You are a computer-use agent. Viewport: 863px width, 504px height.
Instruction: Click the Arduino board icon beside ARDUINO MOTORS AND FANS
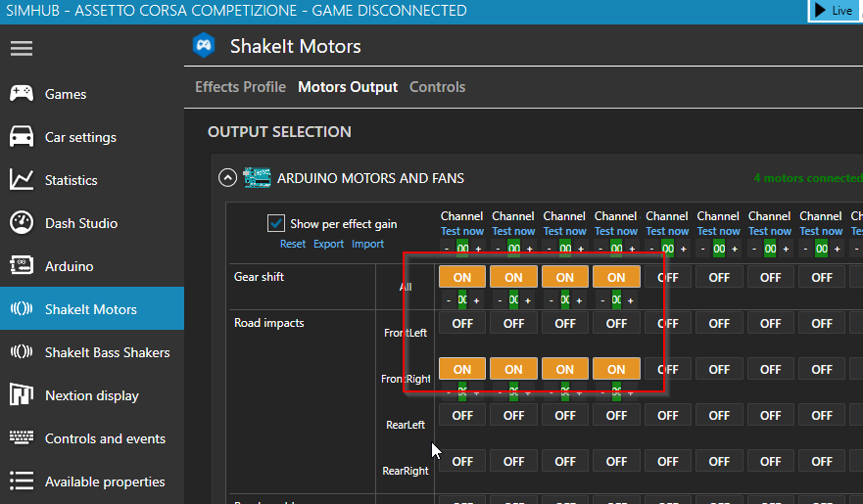pos(257,178)
